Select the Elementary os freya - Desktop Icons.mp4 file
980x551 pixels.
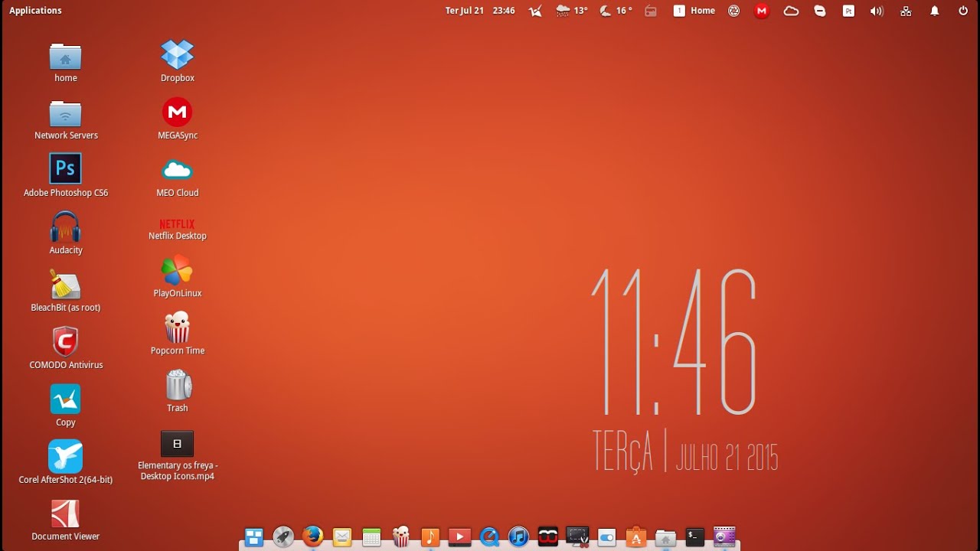pyautogui.click(x=177, y=444)
